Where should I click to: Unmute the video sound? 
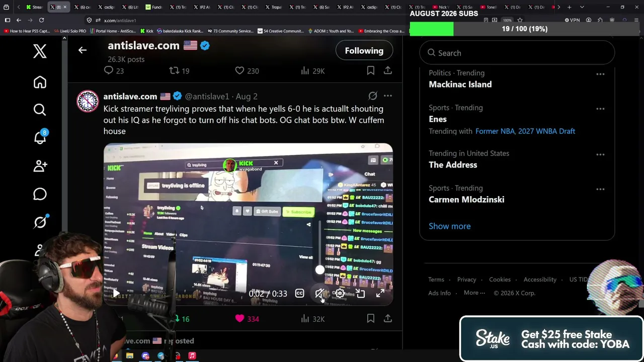pos(319,293)
